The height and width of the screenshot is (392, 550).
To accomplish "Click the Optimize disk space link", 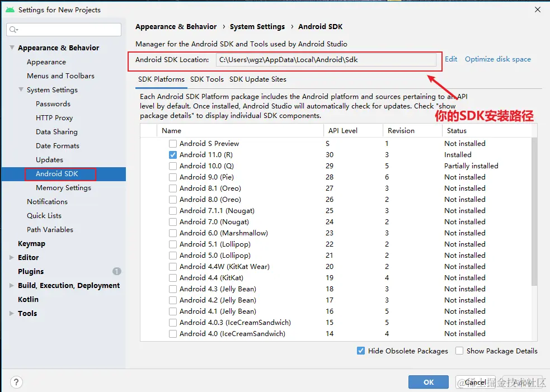I will (x=498, y=59).
